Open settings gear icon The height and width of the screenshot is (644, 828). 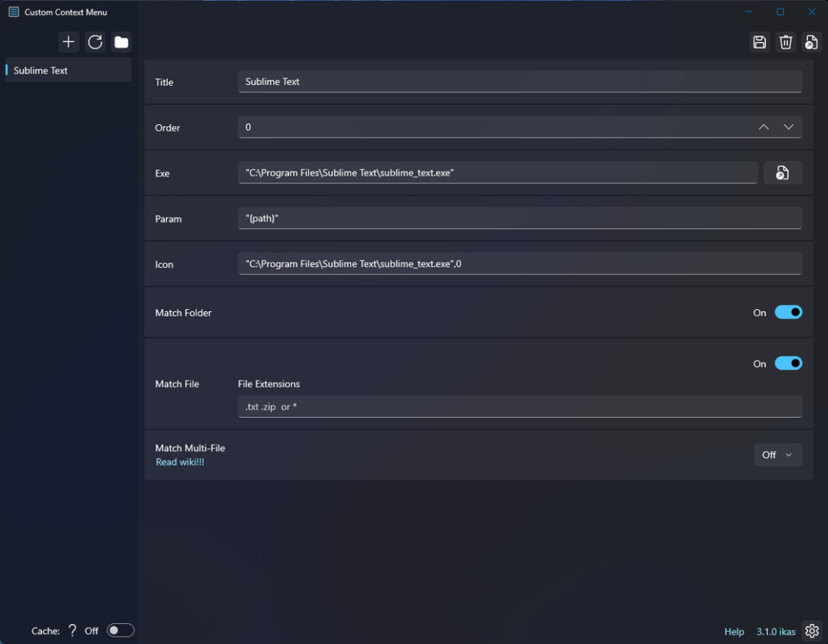(x=812, y=631)
